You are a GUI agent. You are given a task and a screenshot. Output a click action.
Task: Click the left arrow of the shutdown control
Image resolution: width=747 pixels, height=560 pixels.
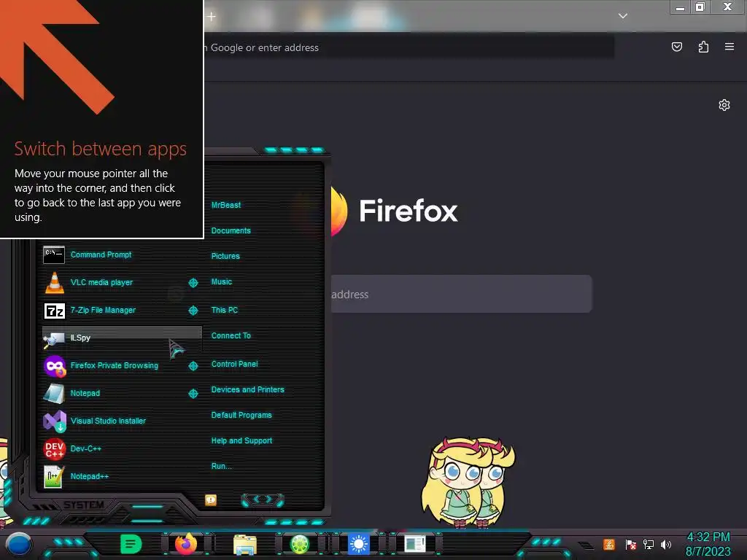[255, 499]
